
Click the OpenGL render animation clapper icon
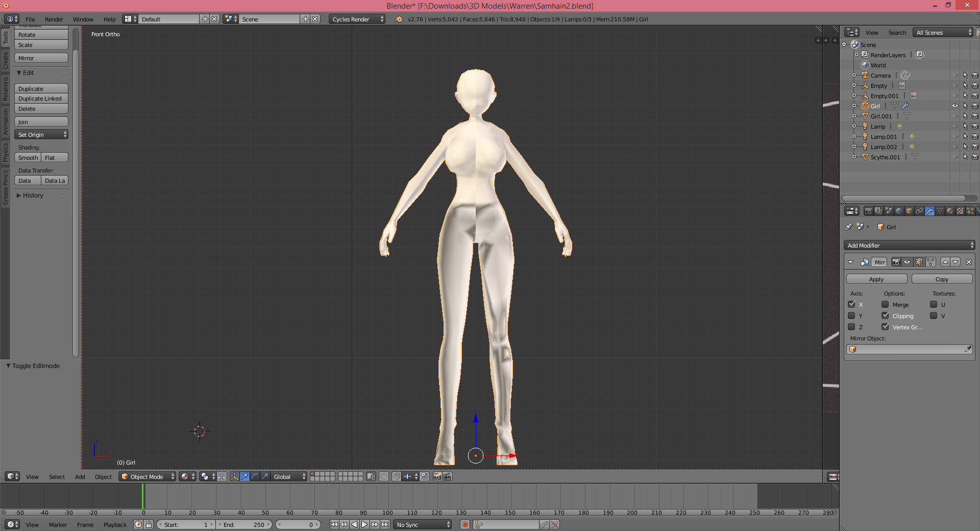[447, 476]
